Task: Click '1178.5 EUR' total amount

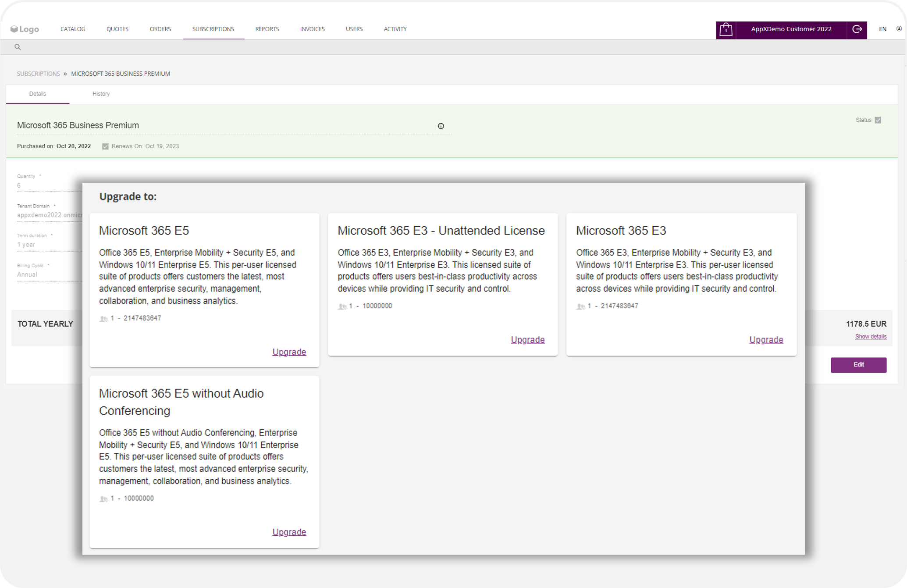Action: pos(866,324)
